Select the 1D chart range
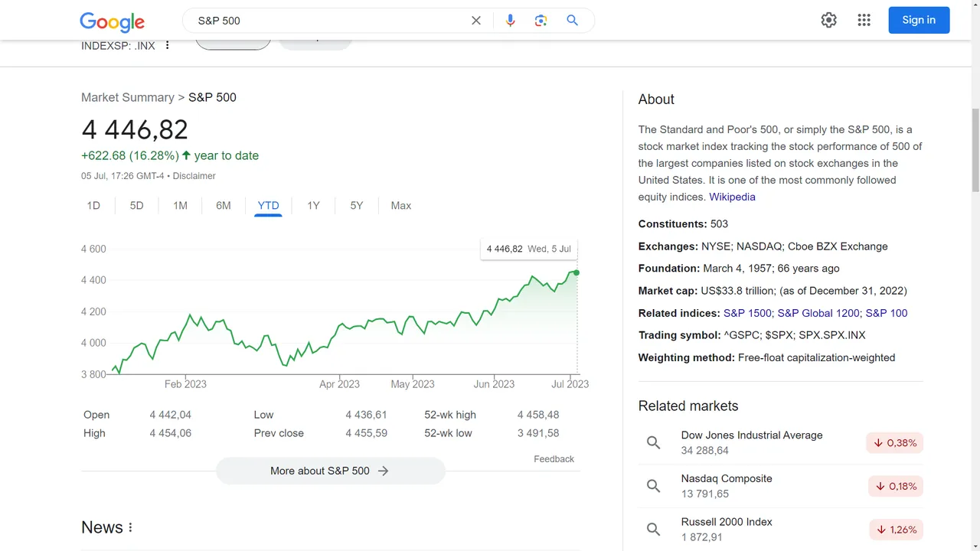 93,206
